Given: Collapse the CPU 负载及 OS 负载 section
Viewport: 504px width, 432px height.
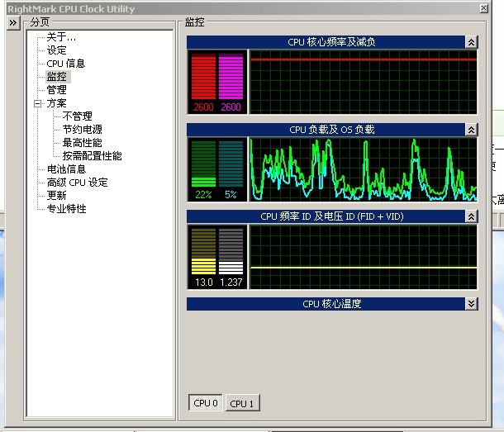Looking at the screenshot, I should [471, 130].
